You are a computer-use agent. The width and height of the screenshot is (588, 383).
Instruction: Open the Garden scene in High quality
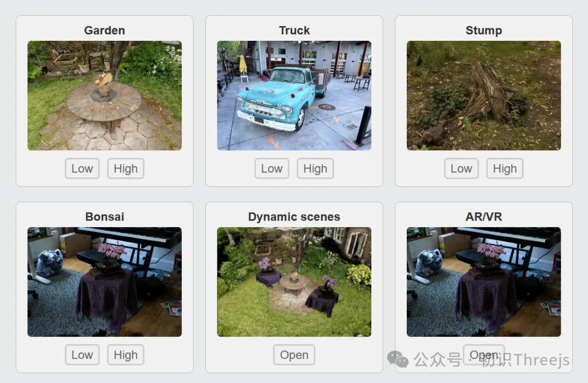(x=126, y=168)
